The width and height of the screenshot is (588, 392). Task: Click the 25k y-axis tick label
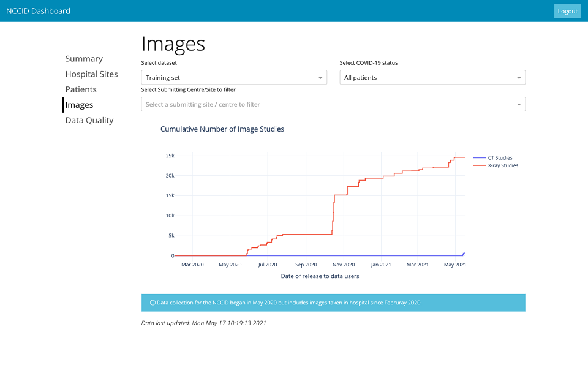pyautogui.click(x=170, y=156)
